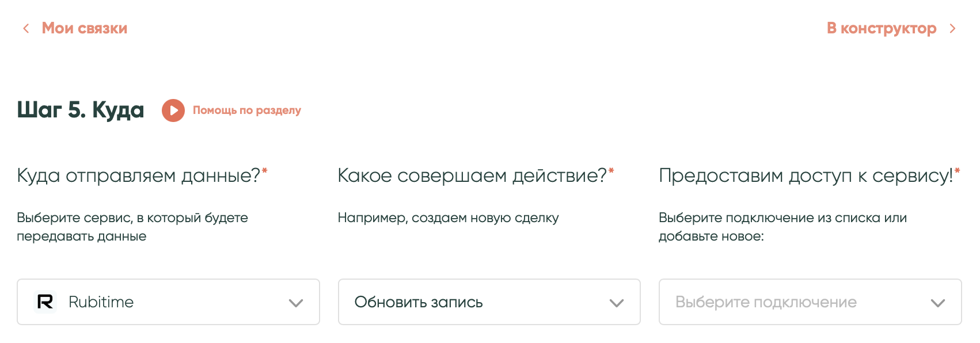Click chevron arrow in Обновить запись field
980x343 pixels.
(617, 303)
